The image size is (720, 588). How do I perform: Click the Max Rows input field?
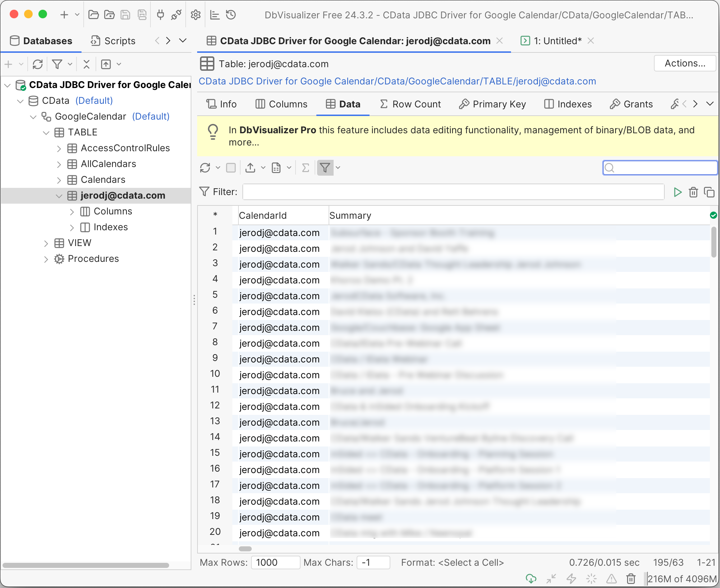(x=275, y=562)
